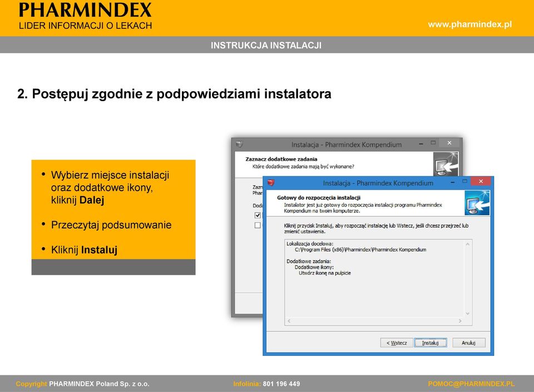Click the 'LIDER INFORMACJI O LEKACH' tagline
Image resolution: width=534 pixels, height=392 pixels.
85,26
